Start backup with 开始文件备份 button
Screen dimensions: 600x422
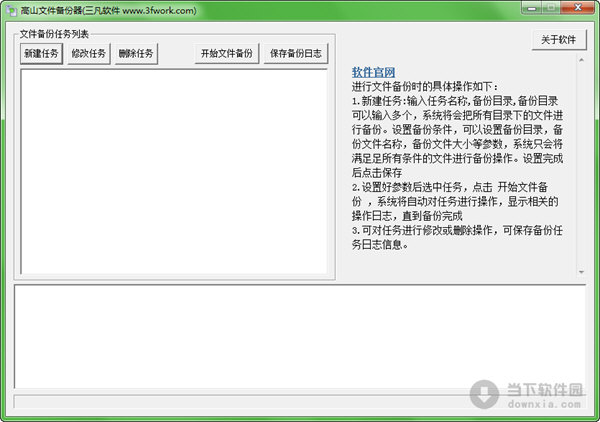227,54
